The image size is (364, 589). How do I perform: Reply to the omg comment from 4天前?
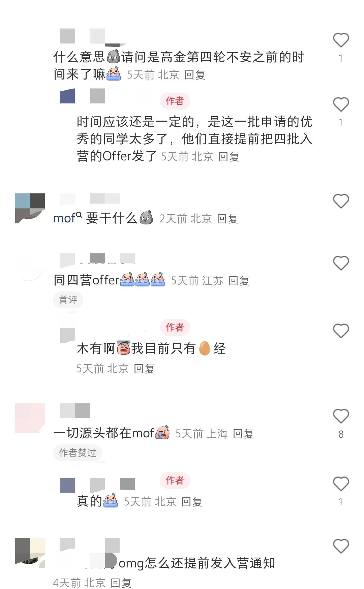click(121, 583)
